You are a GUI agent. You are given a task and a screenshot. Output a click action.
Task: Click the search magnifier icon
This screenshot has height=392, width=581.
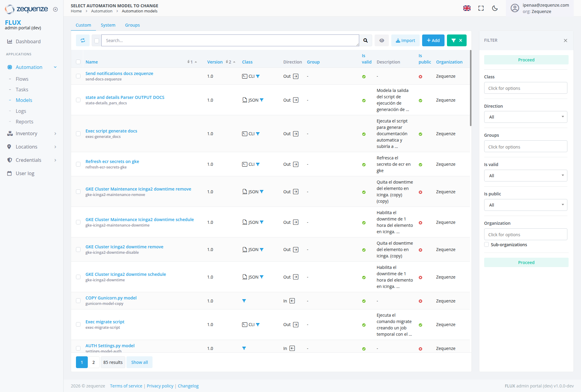pos(366,40)
